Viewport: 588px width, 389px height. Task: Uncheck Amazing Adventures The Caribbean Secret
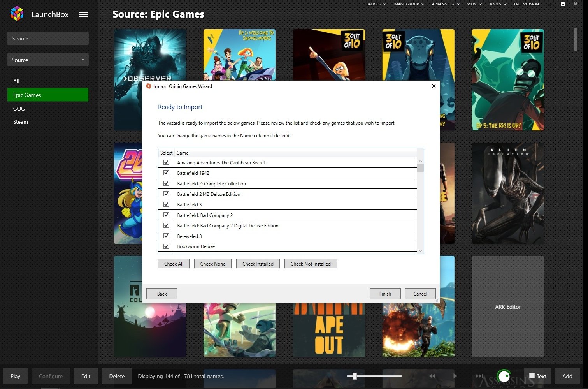[166, 162]
